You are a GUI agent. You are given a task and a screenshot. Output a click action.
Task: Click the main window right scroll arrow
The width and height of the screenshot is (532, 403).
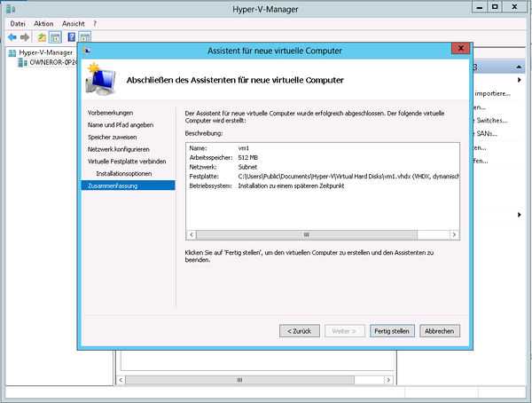coord(388,380)
